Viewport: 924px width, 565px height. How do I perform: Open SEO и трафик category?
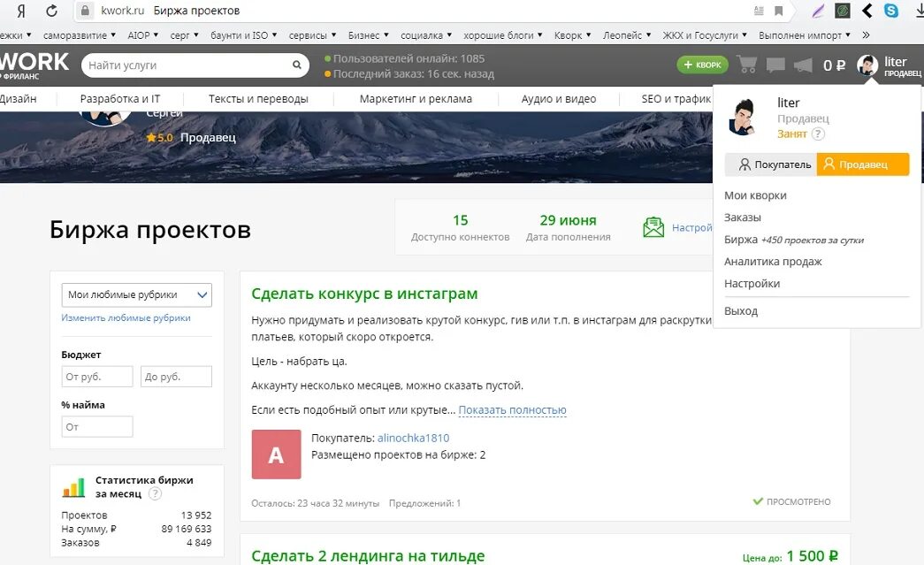pyautogui.click(x=676, y=99)
